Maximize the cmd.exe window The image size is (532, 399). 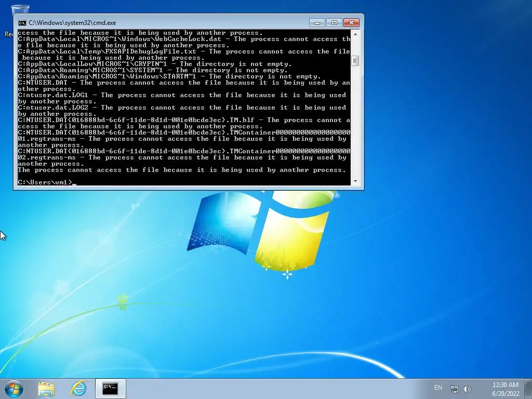(x=334, y=23)
